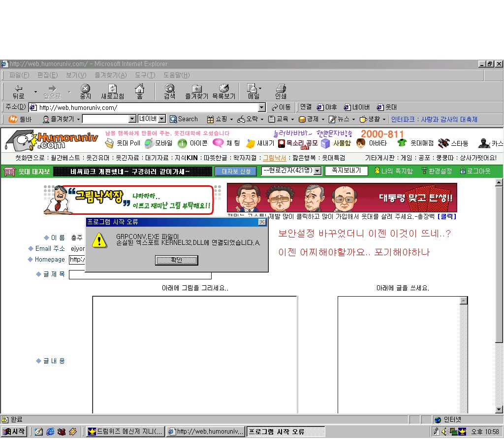The height and width of the screenshot is (440, 504).
Task: Go to Home (홈) icon
Action: click(x=140, y=91)
